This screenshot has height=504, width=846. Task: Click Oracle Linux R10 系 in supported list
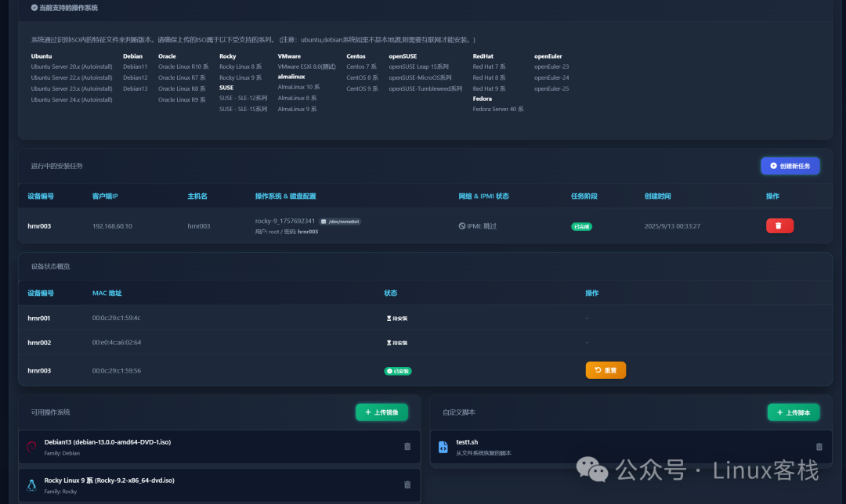tap(183, 67)
